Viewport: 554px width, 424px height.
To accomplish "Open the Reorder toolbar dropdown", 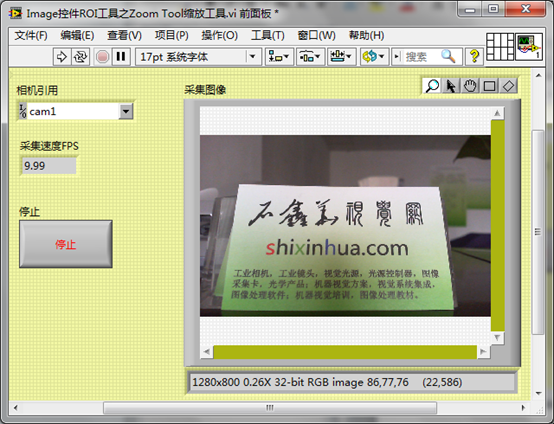I will pyautogui.click(x=374, y=57).
